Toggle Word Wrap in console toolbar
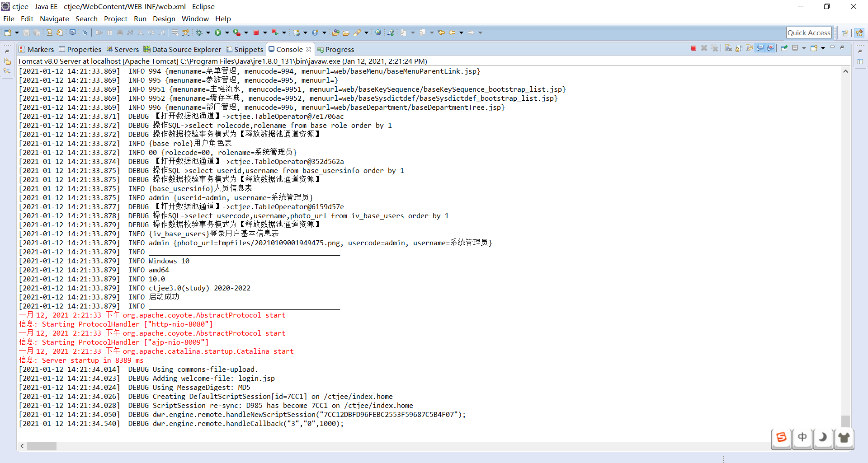Image resolution: width=868 pixels, height=463 pixels. tap(750, 48)
